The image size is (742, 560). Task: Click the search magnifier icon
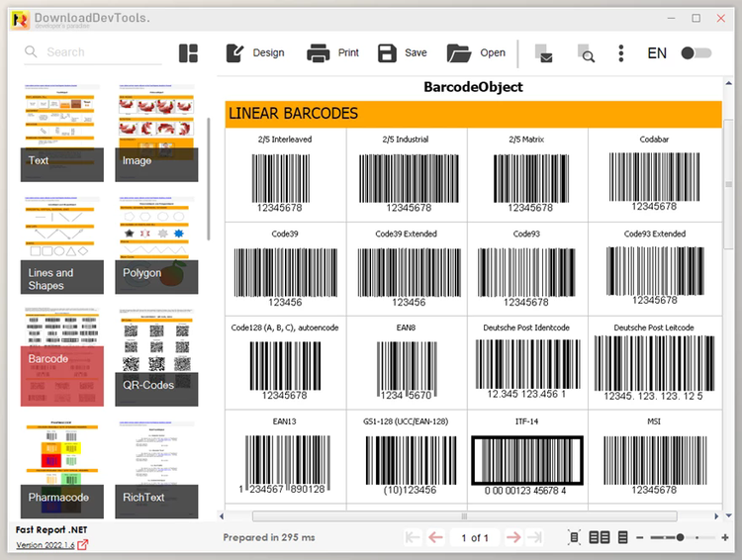[31, 51]
